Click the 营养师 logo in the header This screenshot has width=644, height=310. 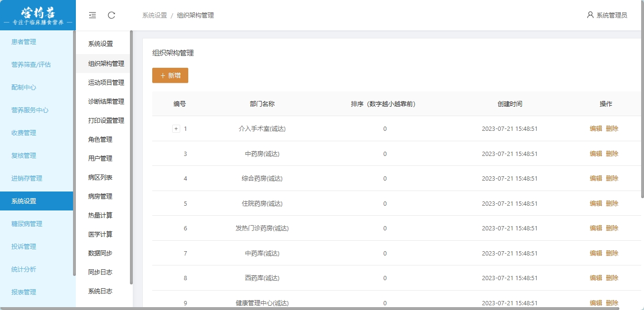pos(37,15)
